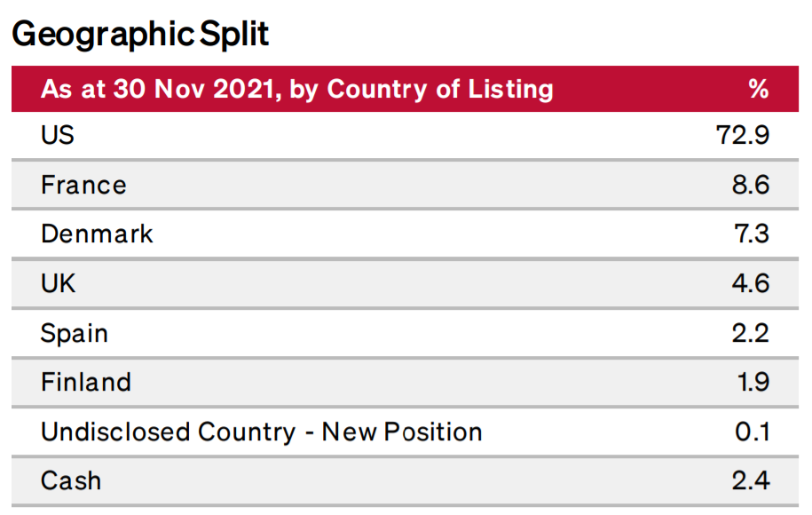Click Finland's 1.9 percentage value
The width and height of the screenshot is (812, 515).
point(751,382)
